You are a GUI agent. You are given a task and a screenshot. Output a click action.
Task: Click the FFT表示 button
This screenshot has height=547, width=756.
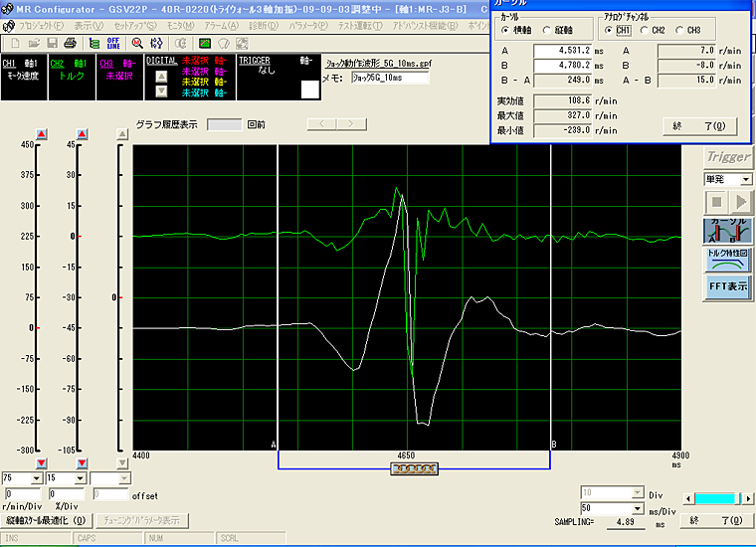point(727,286)
